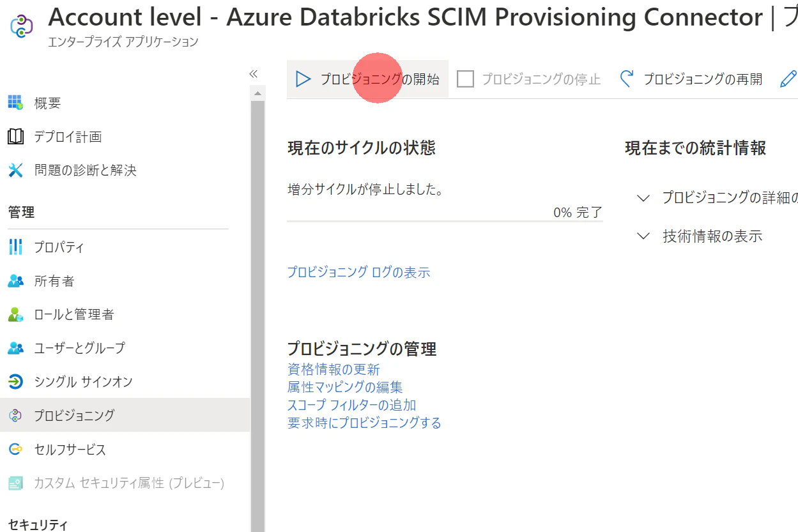Image resolution: width=798 pixels, height=532 pixels.
Task: Click the セルフサービス icon in sidebar
Action: coord(16,450)
